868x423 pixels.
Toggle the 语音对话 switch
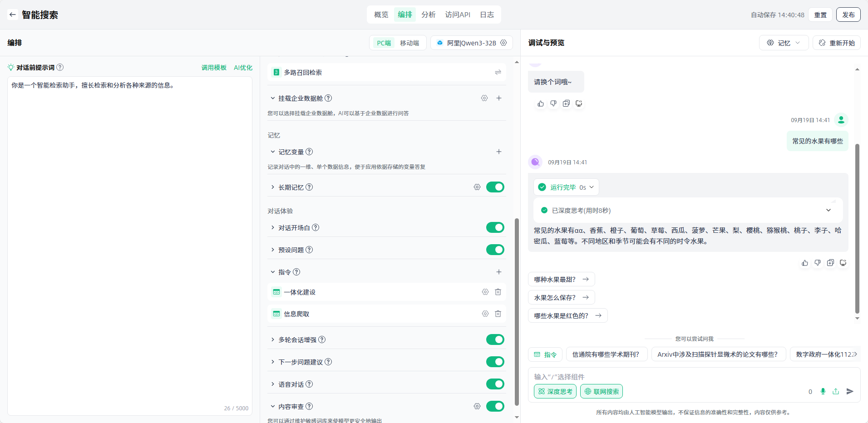(495, 384)
